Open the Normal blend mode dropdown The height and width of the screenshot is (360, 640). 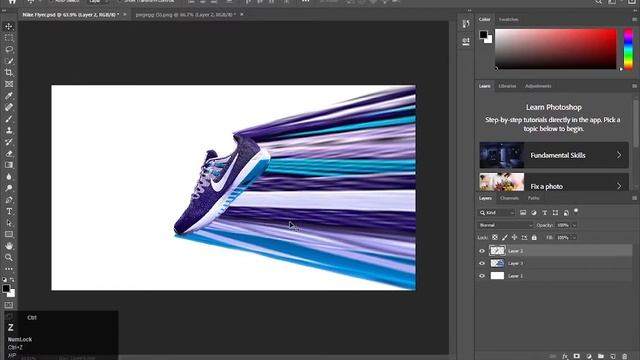[506, 225]
